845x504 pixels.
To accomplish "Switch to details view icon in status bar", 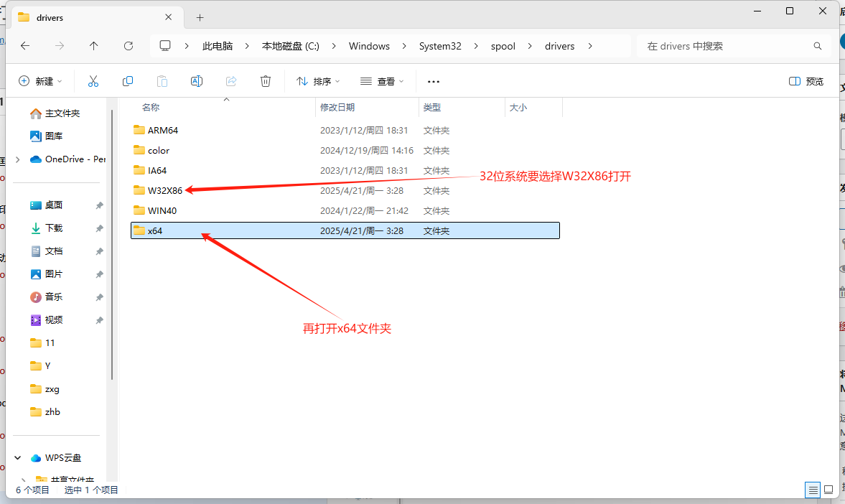I will point(813,490).
